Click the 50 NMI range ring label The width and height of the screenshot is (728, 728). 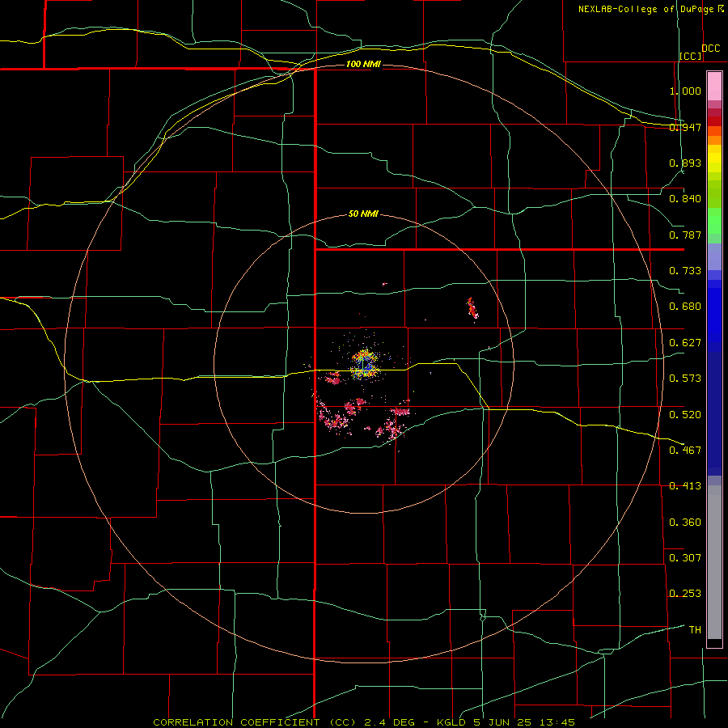coord(363,214)
